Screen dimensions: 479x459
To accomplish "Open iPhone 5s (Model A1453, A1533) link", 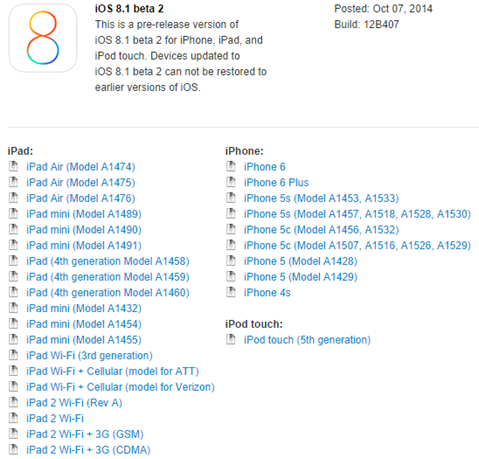I will click(x=321, y=198).
